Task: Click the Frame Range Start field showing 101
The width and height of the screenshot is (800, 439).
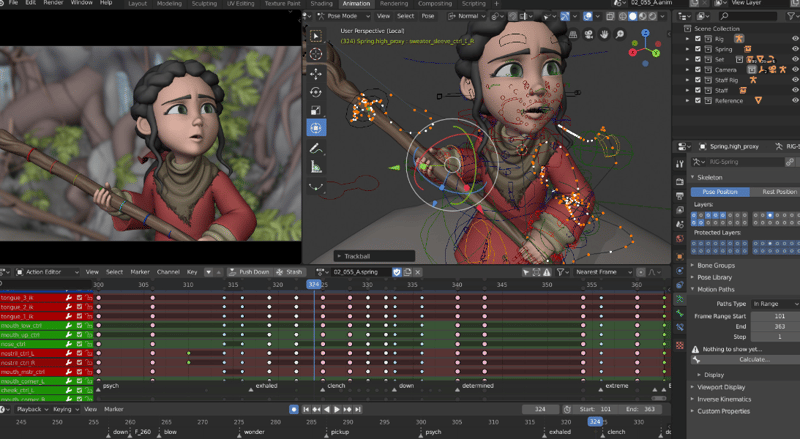Action: 774,316
